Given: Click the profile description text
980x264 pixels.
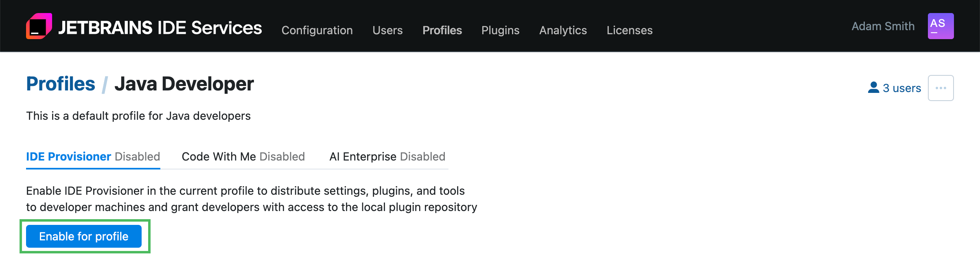Looking at the screenshot, I should tap(138, 116).
